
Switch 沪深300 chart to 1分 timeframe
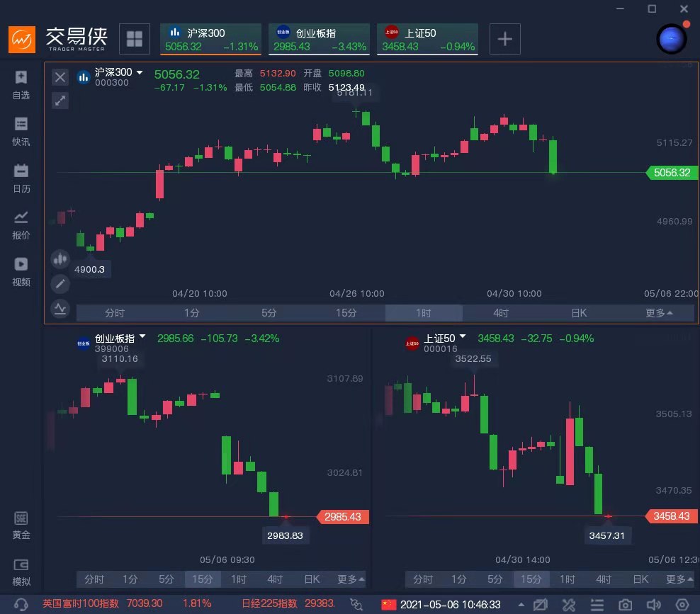tap(192, 313)
